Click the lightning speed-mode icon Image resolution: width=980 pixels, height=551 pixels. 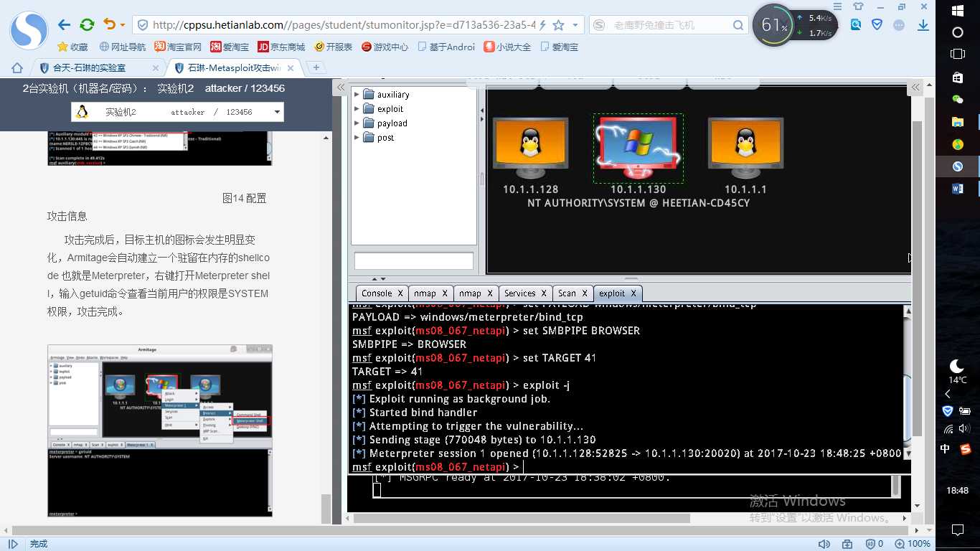[542, 25]
